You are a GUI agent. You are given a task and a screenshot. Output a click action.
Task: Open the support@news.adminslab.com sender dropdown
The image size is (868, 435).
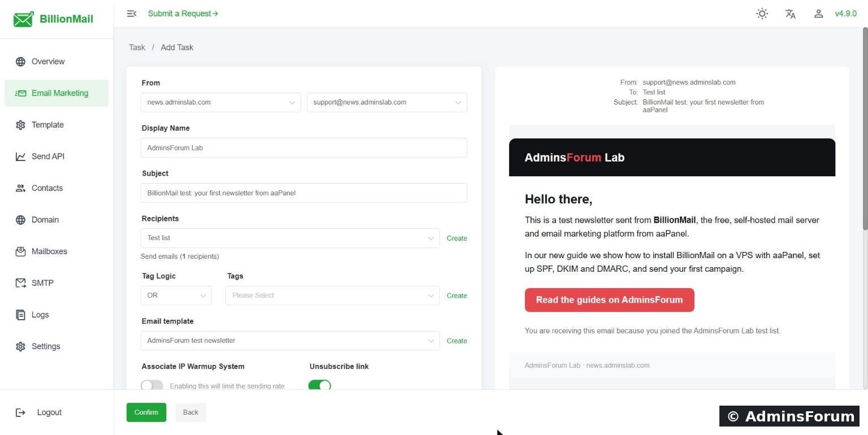(387, 102)
